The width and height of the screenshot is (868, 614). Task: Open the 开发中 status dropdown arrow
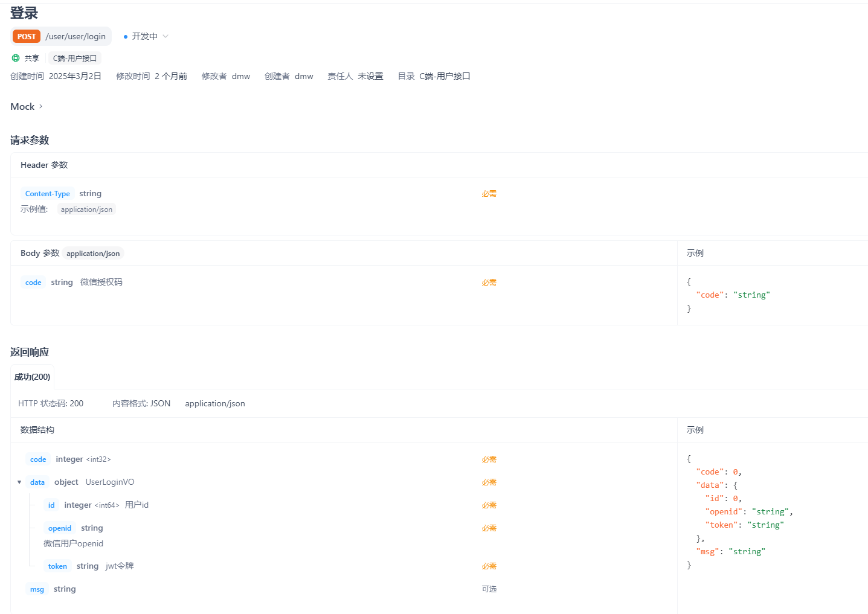[166, 36]
